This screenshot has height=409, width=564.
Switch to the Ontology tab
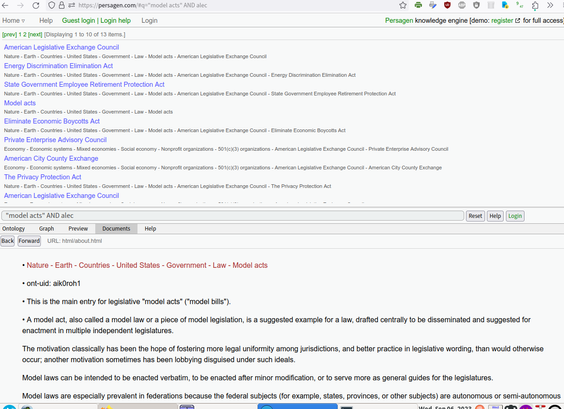(x=13, y=229)
